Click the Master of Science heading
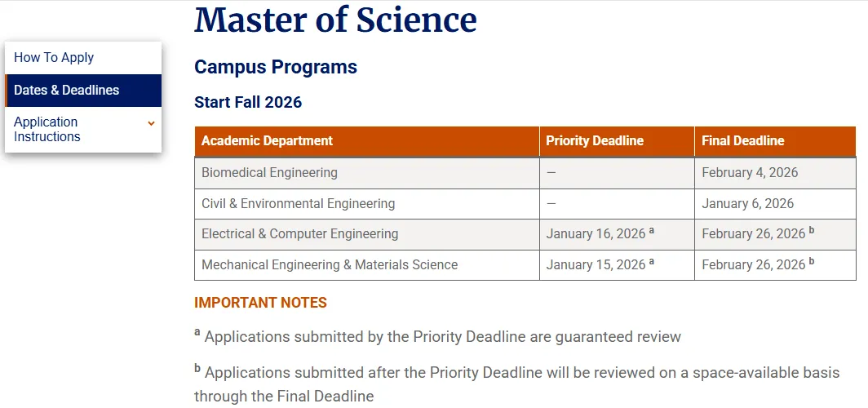 click(x=335, y=20)
